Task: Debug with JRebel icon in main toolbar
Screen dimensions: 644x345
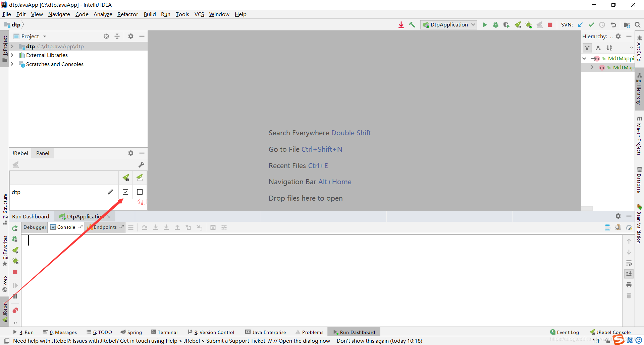Action: pyautogui.click(x=529, y=25)
